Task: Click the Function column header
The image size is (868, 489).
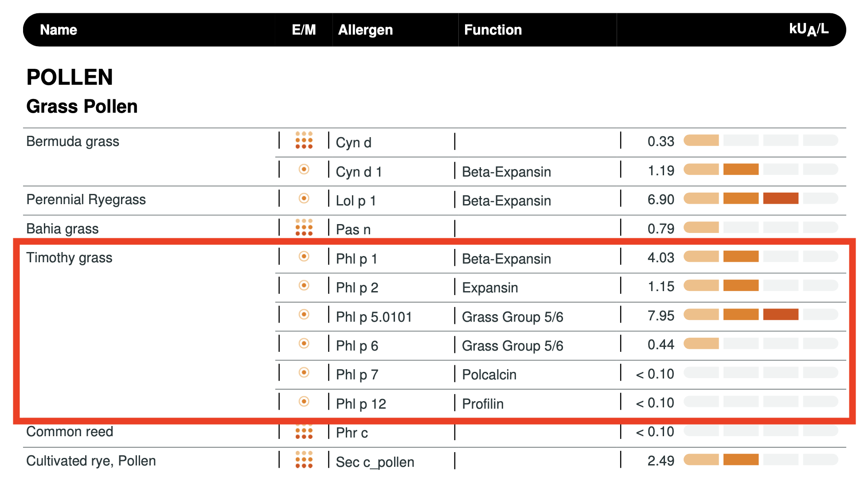Action: (493, 30)
